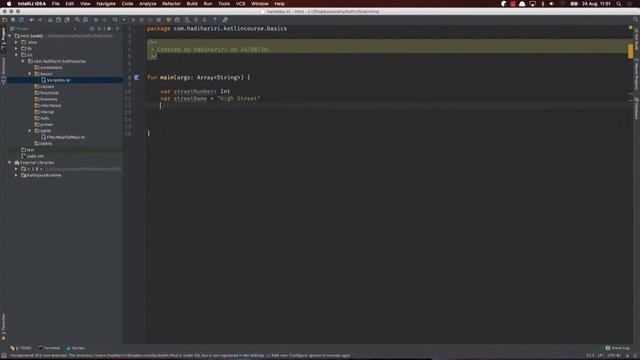Screen dimensions: 640x360
Task: Click the Save All toolbar icon
Action: pyautogui.click(x=13, y=20)
